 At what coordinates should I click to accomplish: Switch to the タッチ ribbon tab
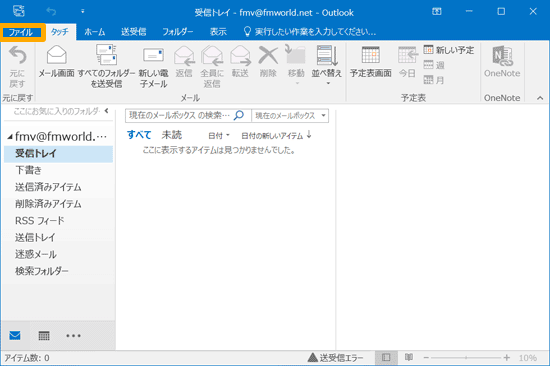click(60, 32)
